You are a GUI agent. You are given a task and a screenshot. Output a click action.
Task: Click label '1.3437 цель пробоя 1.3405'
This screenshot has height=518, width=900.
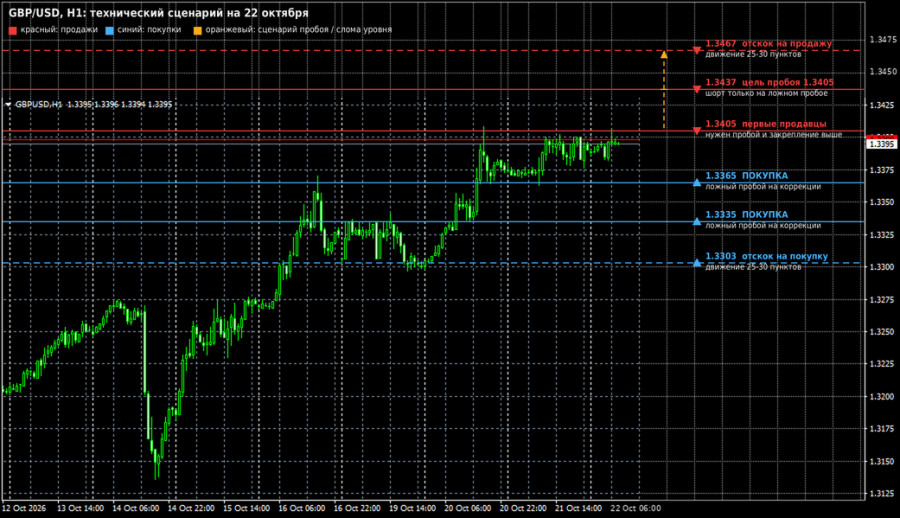[770, 83]
